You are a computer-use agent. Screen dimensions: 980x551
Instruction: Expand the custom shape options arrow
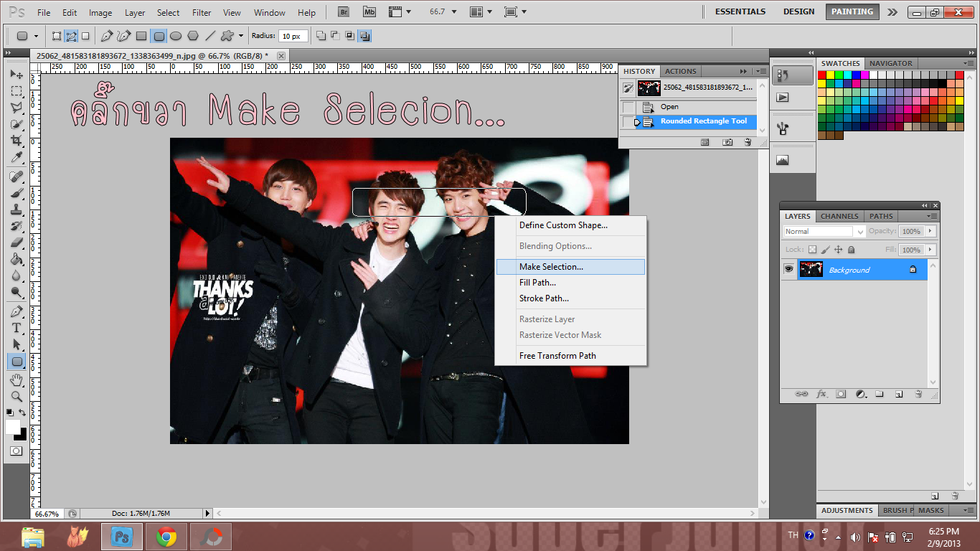[x=241, y=36]
